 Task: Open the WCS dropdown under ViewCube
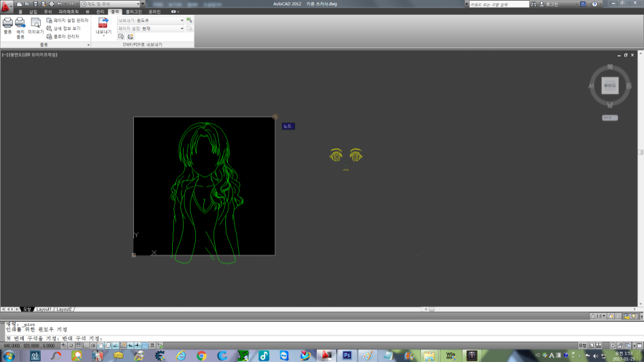point(610,117)
